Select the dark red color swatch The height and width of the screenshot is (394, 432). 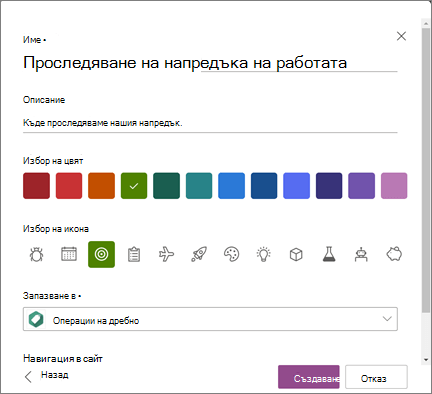[36, 186]
